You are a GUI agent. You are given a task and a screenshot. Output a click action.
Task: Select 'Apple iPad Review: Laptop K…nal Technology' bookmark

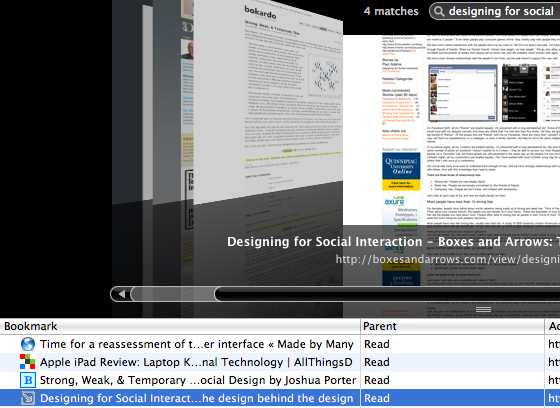196,362
